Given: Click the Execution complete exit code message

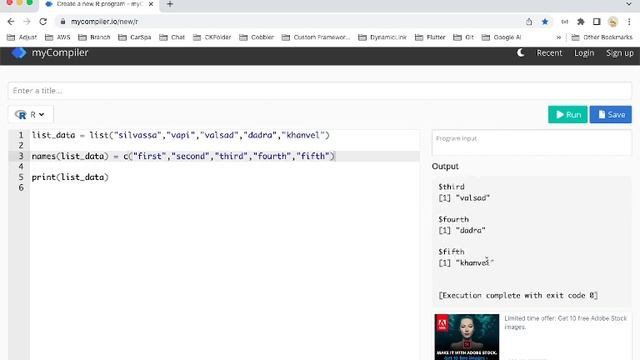Looking at the screenshot, I should point(518,296).
